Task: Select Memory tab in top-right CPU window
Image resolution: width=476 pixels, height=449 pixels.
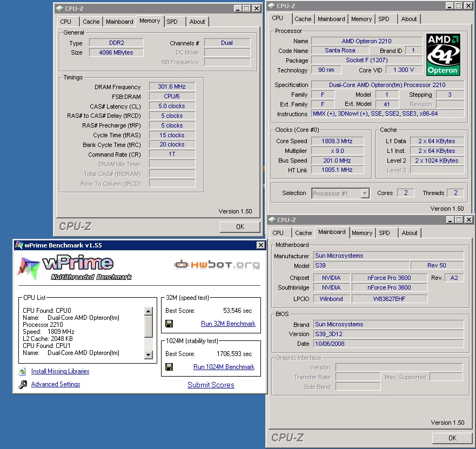Action: click(x=361, y=19)
